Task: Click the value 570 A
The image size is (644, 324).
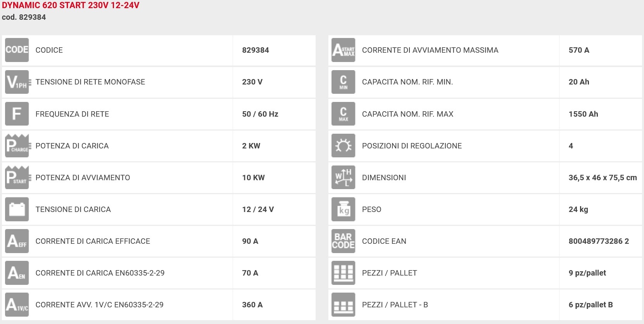Action: pyautogui.click(x=579, y=50)
